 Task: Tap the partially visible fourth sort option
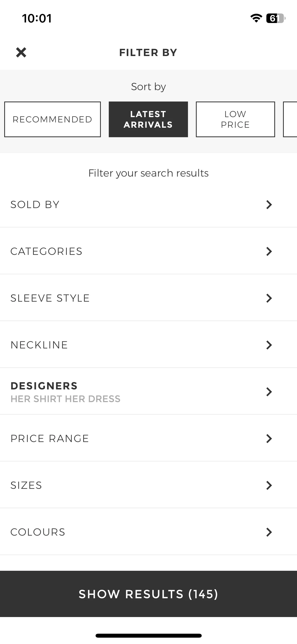click(290, 119)
